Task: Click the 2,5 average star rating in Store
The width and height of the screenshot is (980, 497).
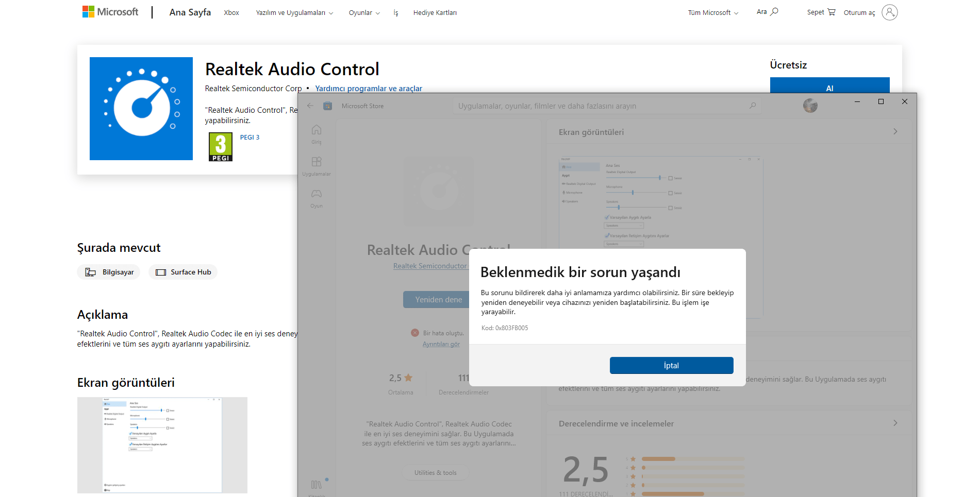Action: (x=401, y=378)
